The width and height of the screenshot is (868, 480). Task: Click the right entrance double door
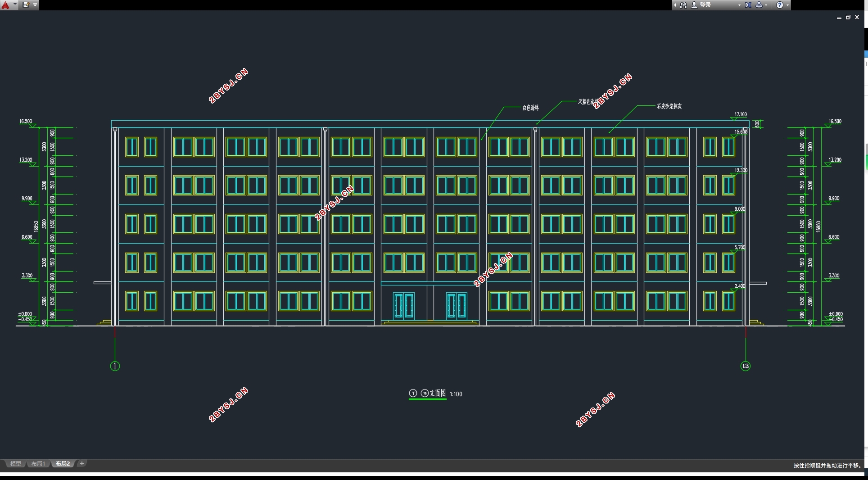[457, 306]
